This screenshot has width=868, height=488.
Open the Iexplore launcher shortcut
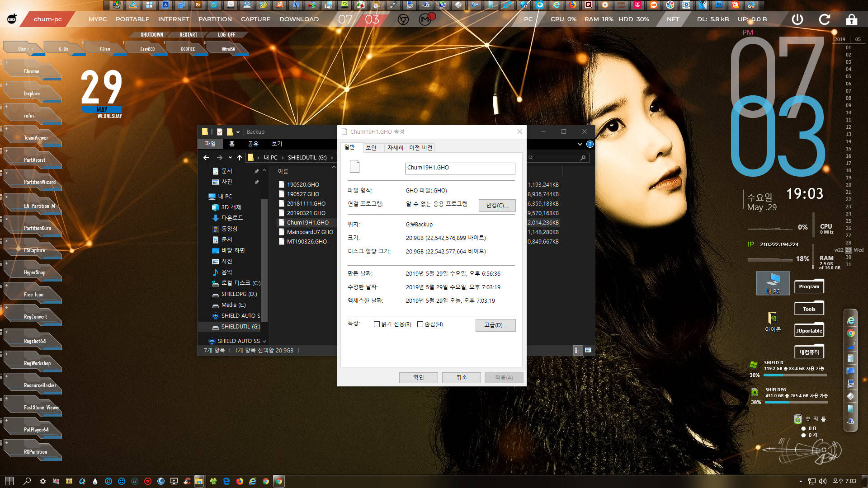(32, 94)
